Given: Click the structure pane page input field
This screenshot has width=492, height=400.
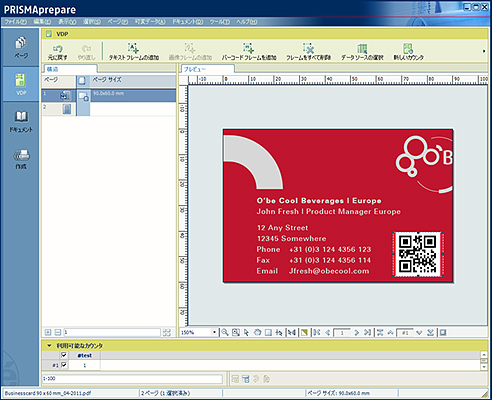Looking at the screenshot, I should 112,332.
